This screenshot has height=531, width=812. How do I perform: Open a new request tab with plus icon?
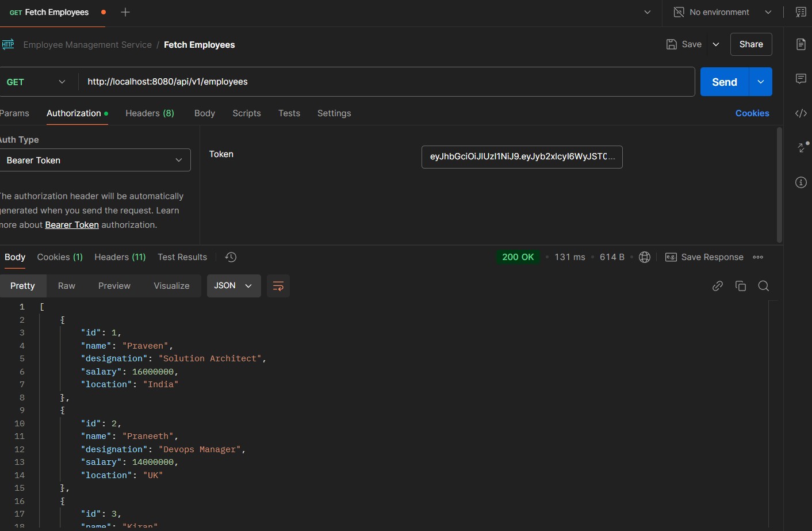click(x=125, y=12)
